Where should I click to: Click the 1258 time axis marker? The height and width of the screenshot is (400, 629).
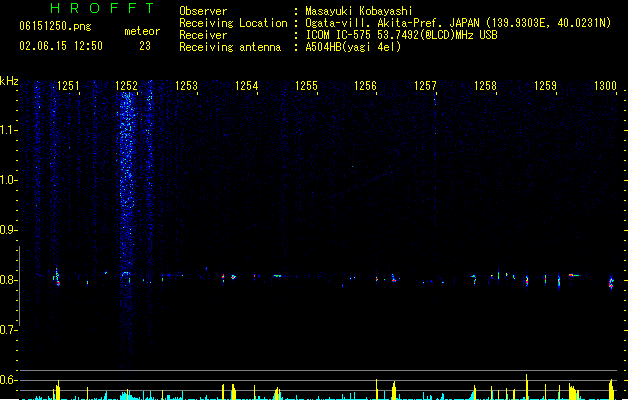click(x=485, y=86)
